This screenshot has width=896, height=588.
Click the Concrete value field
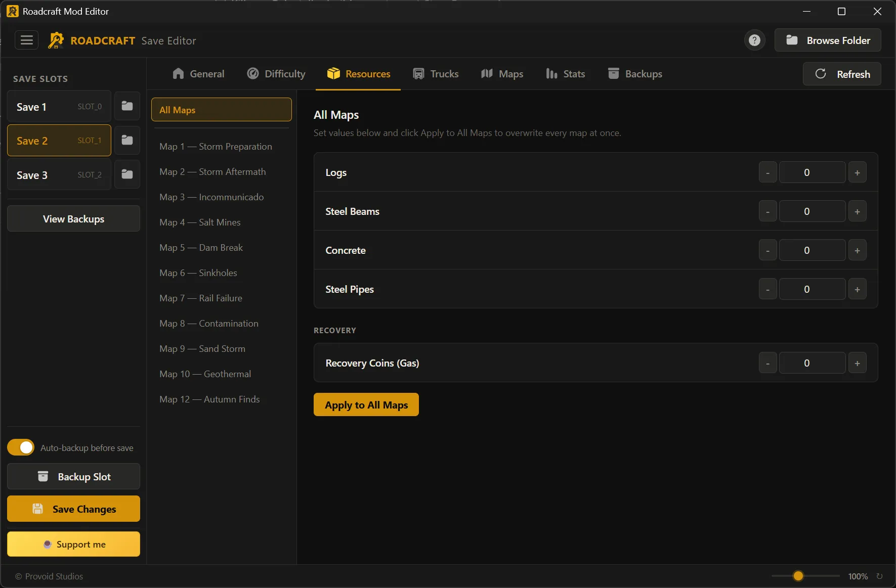[x=812, y=250]
